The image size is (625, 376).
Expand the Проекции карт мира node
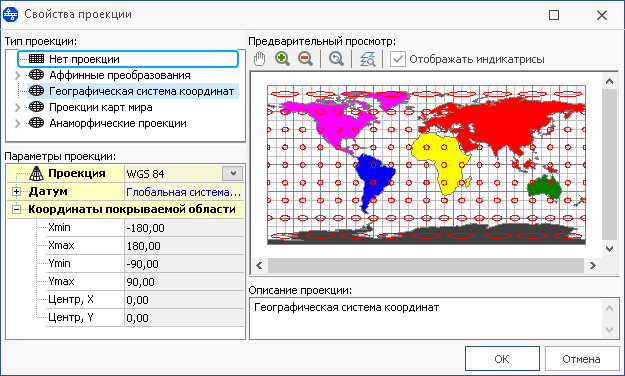pos(17,107)
